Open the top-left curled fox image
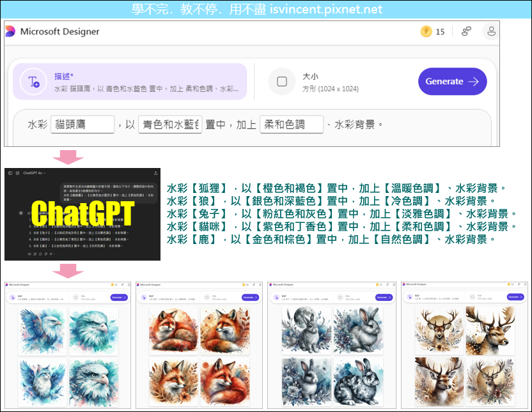This screenshot has width=532, height=412. click(173, 331)
